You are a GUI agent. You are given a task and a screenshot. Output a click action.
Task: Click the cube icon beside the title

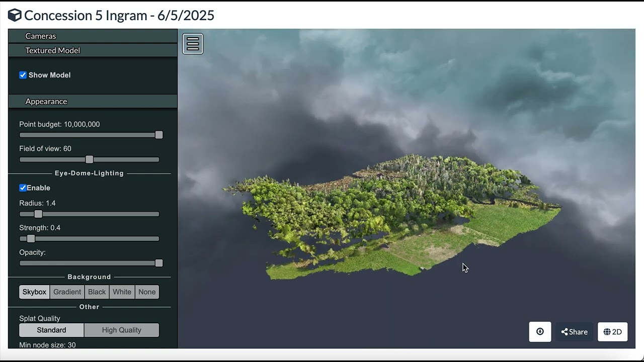click(x=15, y=16)
